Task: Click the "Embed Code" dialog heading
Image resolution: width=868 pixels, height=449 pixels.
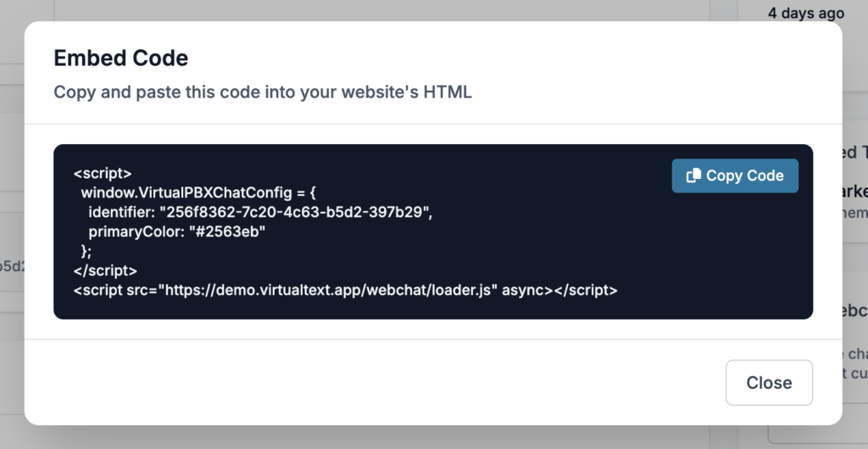Action: [x=120, y=58]
